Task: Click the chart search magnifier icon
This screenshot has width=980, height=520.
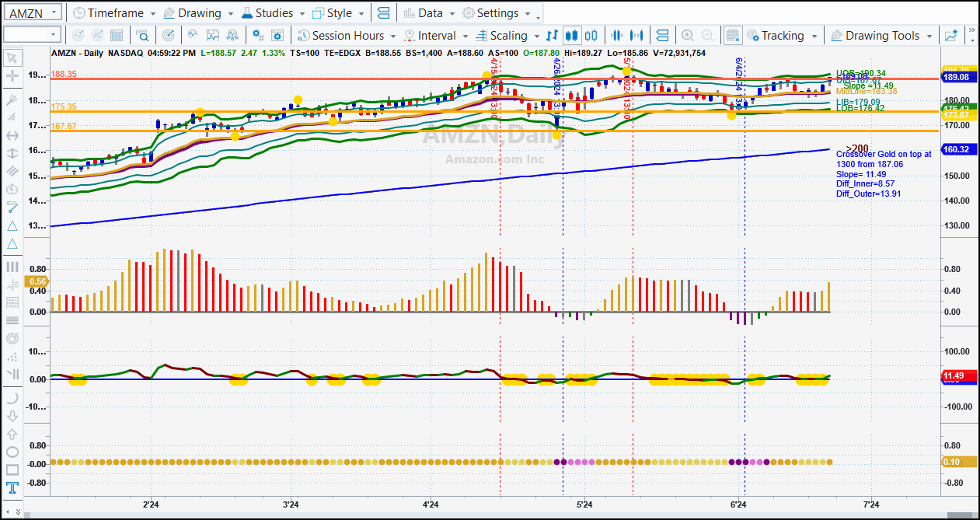Action: click(x=142, y=36)
